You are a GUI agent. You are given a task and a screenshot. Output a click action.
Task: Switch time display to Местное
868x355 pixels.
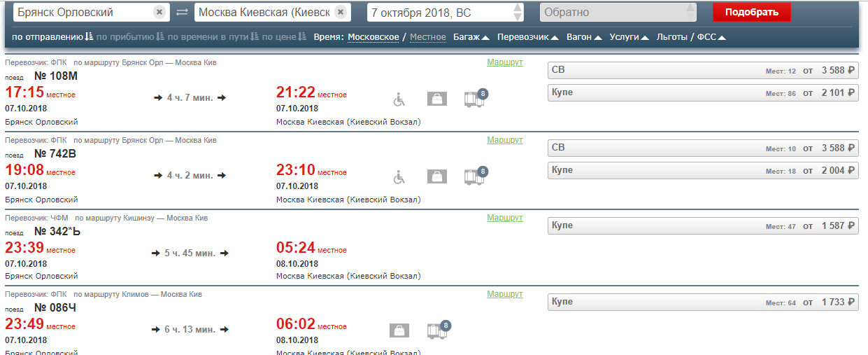[427, 37]
